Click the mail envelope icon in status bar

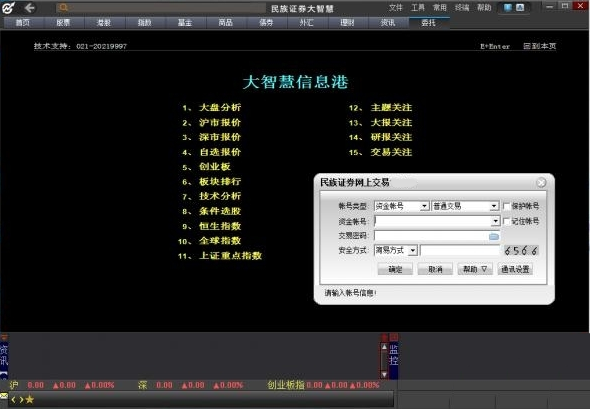click(x=4, y=395)
